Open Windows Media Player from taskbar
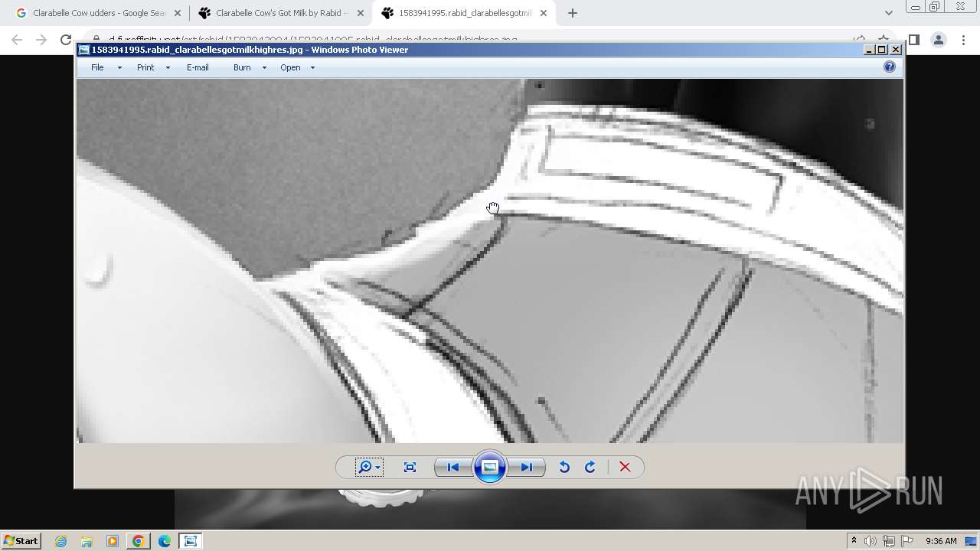The height and width of the screenshot is (551, 980). coord(113,541)
